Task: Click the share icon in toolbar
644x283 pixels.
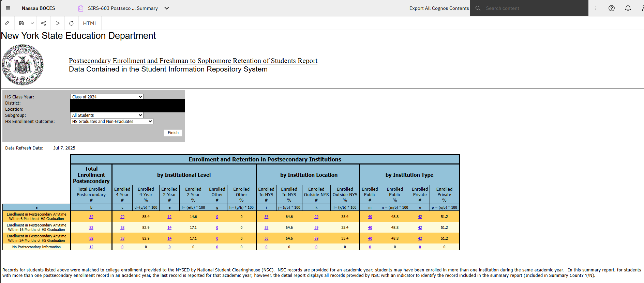Action: [43, 23]
